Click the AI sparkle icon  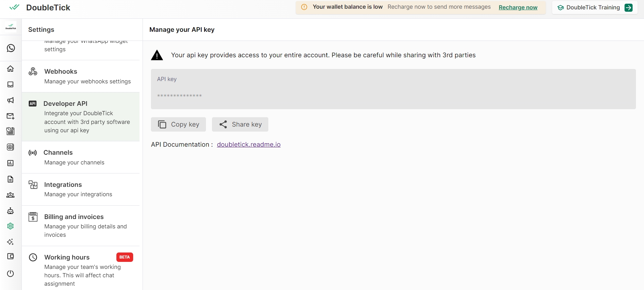[11, 242]
